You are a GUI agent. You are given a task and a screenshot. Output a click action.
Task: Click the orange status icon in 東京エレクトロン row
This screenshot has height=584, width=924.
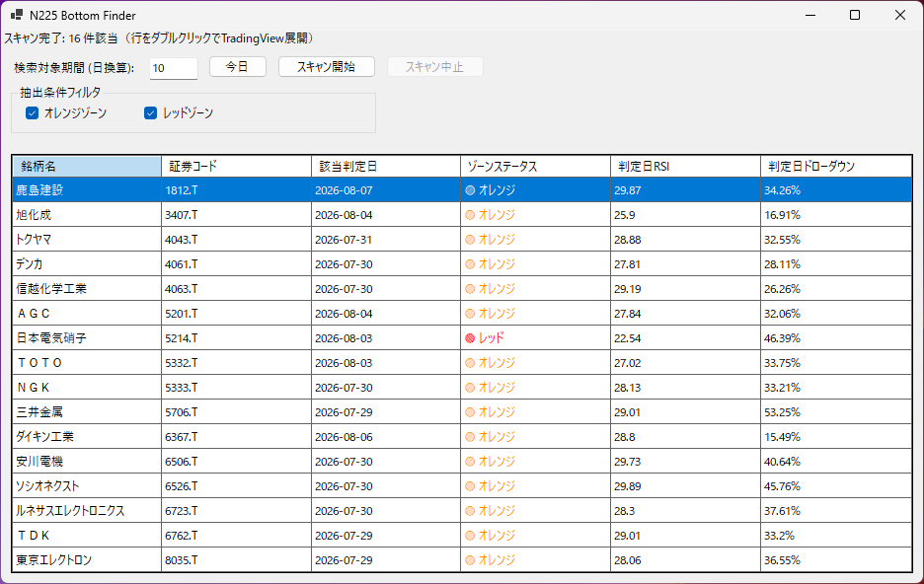[470, 560]
